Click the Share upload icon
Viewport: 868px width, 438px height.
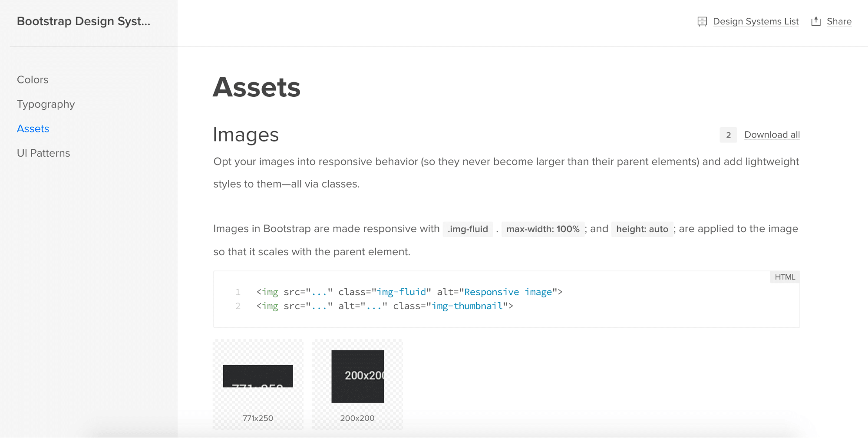tap(816, 21)
